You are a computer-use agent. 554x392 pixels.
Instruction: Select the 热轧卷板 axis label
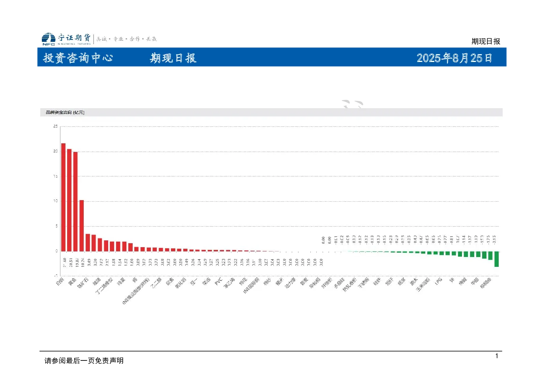(349, 284)
